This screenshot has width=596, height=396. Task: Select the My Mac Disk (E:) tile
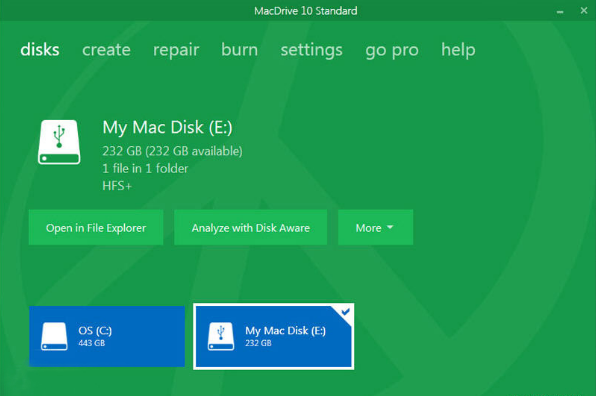[x=274, y=336]
